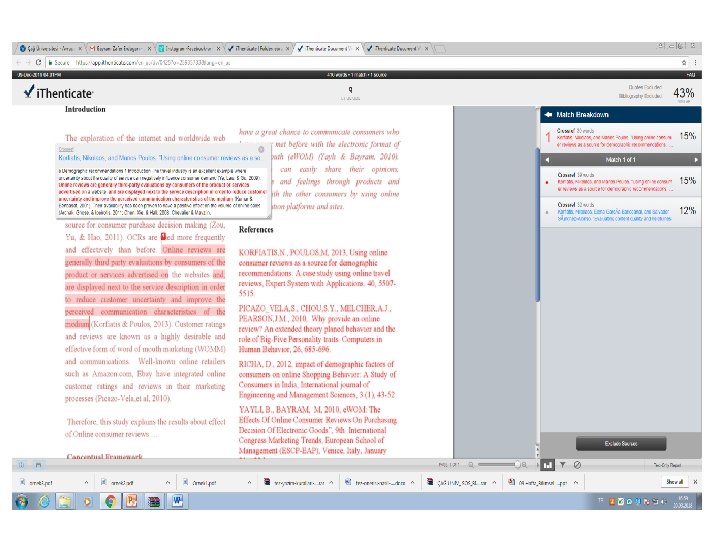
Task: Expand options for second ornek3.pdf download
Action: tap(168, 483)
